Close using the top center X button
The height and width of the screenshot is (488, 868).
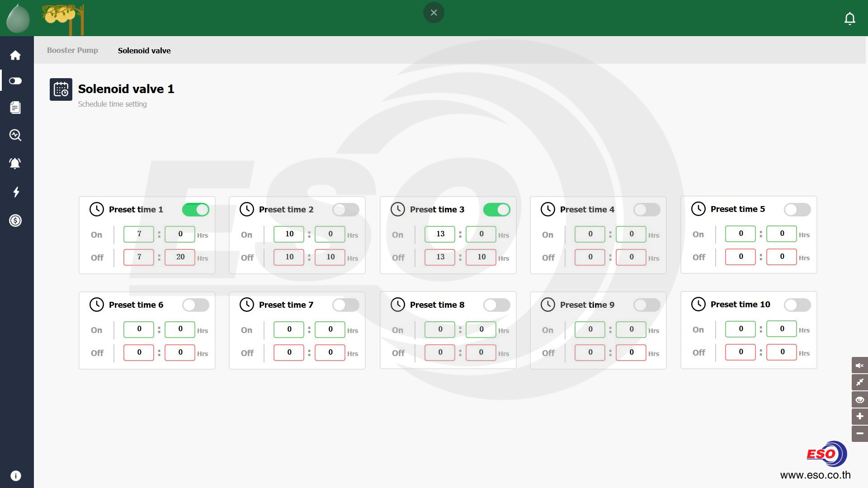(x=434, y=13)
